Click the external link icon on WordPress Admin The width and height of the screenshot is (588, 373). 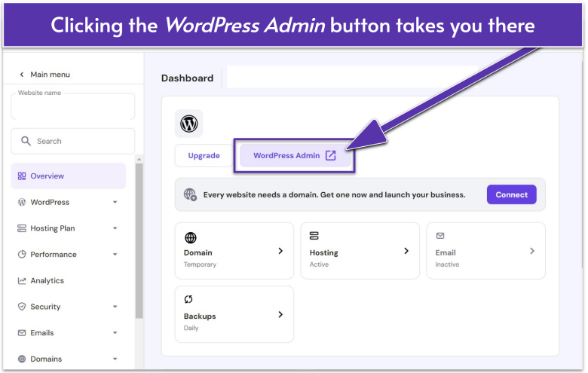point(331,155)
